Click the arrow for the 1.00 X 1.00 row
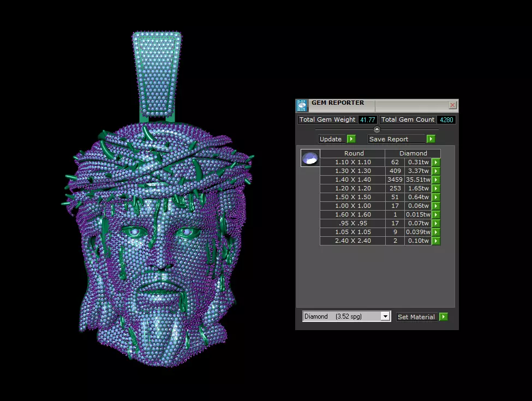 [x=436, y=206]
